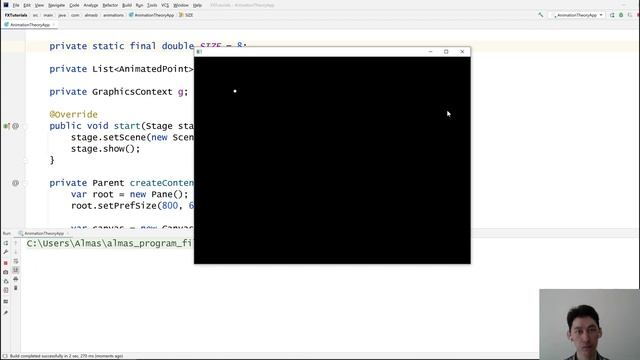Screen dimensions: 640x360
Task: Click the java breadcrumb
Action: pos(62,15)
